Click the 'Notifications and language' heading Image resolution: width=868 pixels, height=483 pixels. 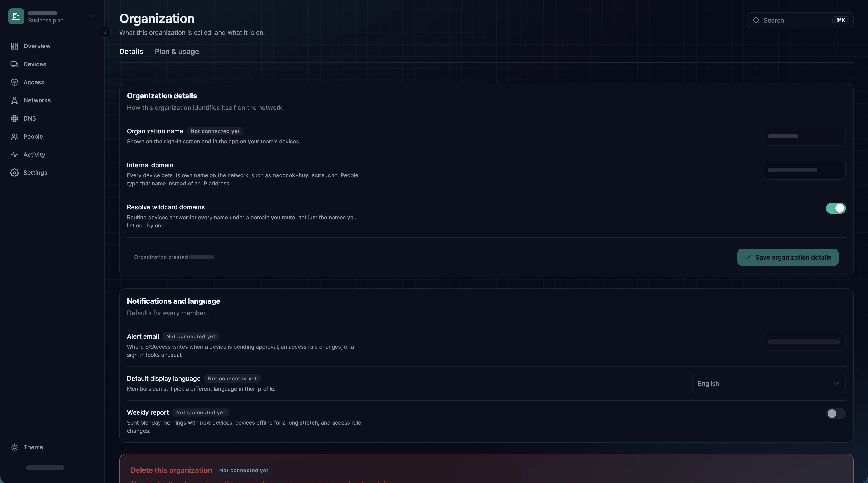pos(174,301)
